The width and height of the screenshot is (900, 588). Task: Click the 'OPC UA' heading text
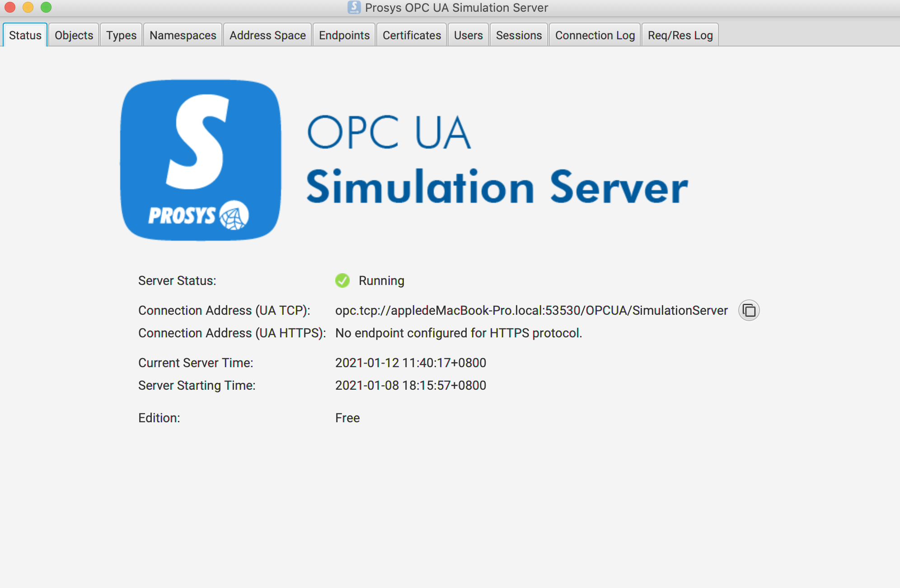coord(389,132)
